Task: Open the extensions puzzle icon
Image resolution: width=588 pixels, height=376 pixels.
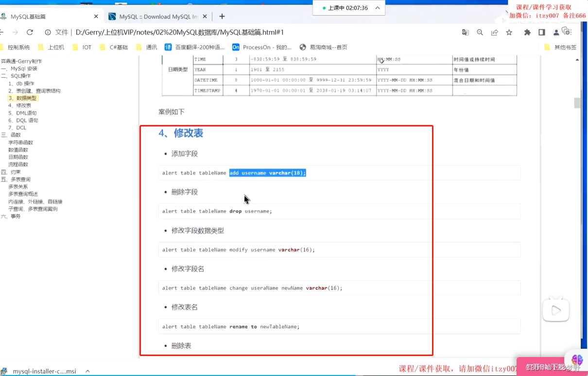Action: coord(527,32)
